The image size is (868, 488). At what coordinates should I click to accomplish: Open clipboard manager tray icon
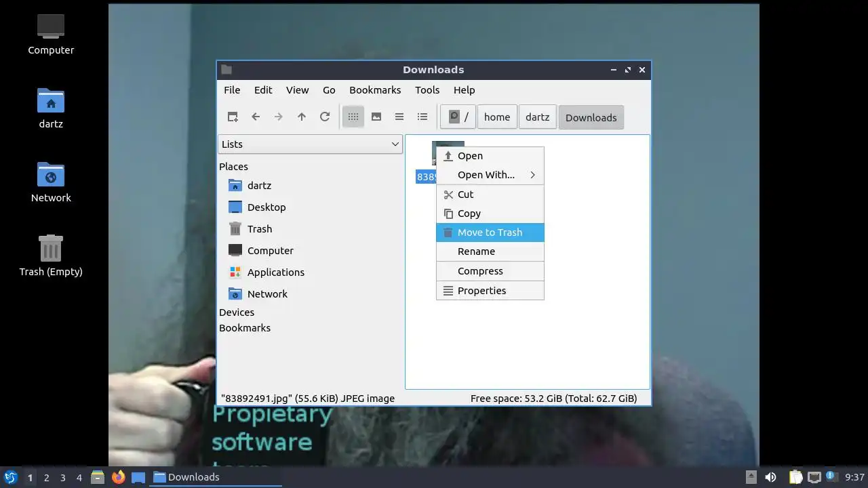[x=795, y=477]
